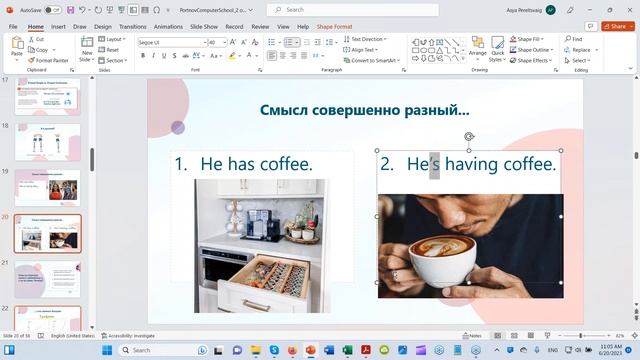Image resolution: width=640 pixels, height=360 pixels.
Task: Select slide 19 thumbnail
Action: pos(47,187)
